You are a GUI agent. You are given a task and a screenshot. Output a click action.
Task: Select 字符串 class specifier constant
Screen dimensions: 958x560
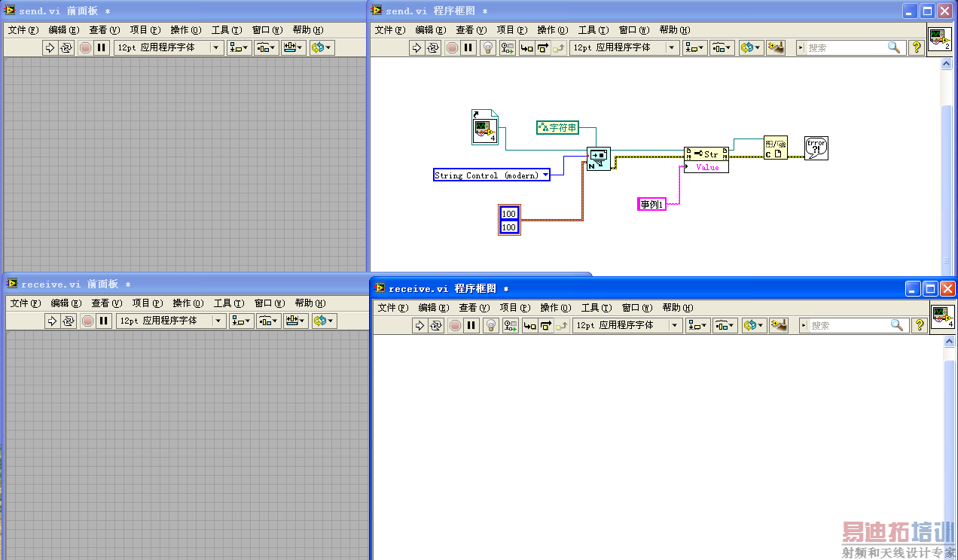558,128
